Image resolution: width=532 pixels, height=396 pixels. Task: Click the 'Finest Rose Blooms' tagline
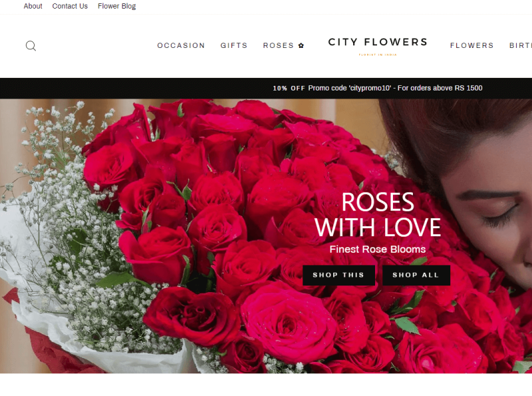pyautogui.click(x=378, y=248)
